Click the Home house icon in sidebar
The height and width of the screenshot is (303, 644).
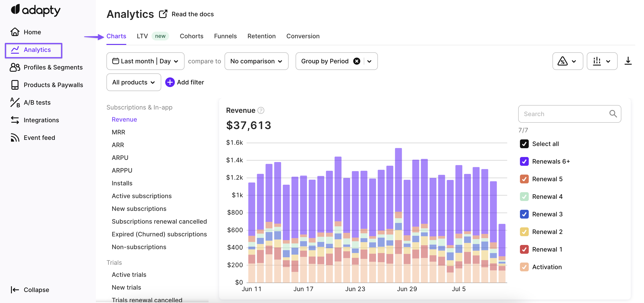coord(15,32)
